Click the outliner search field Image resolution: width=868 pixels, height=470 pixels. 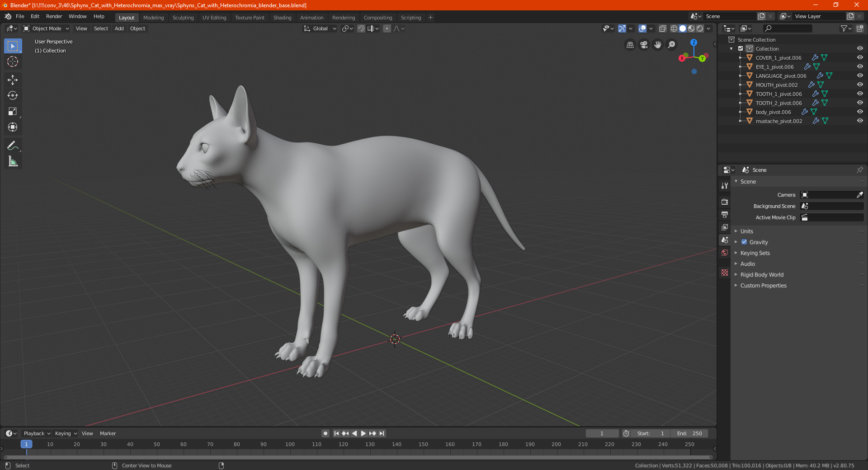pyautogui.click(x=787, y=28)
